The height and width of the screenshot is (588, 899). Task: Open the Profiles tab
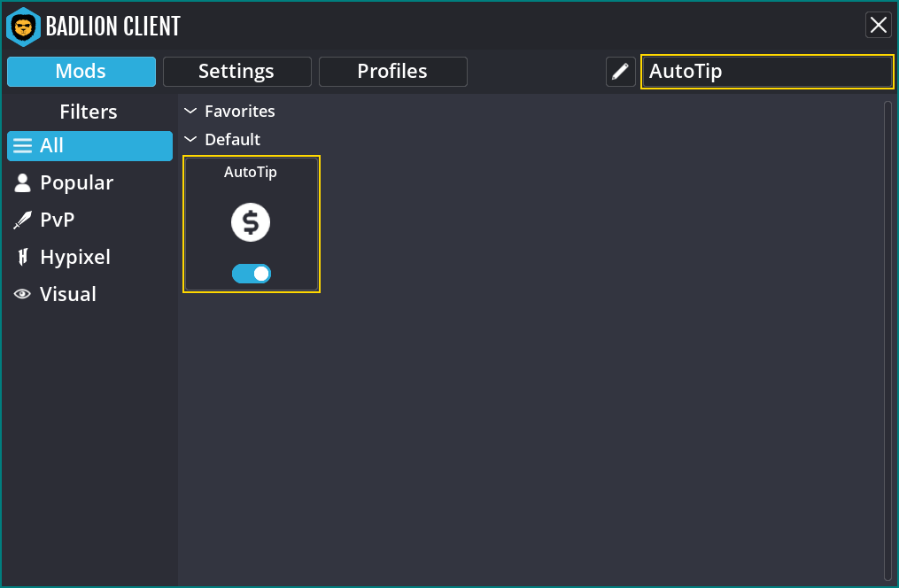click(392, 72)
